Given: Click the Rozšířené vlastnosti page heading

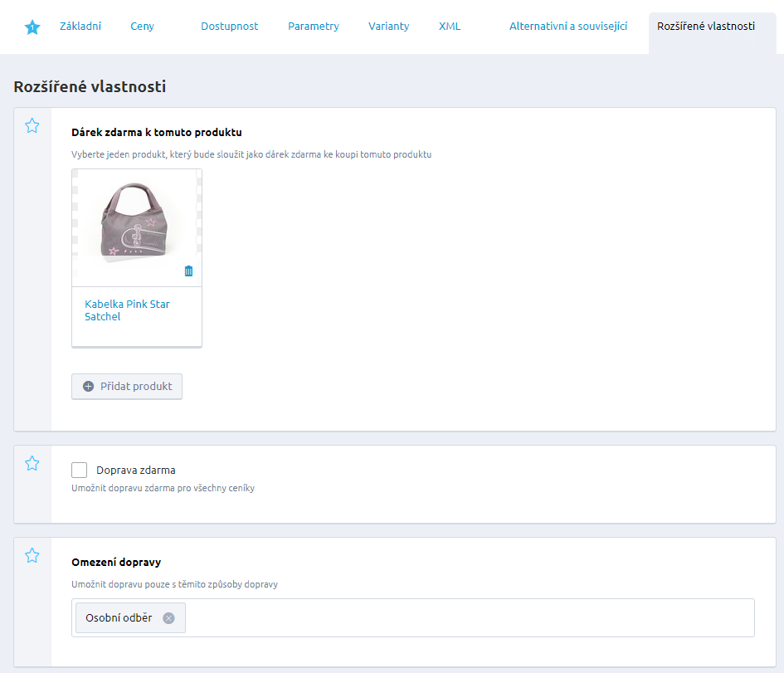Looking at the screenshot, I should tap(90, 86).
